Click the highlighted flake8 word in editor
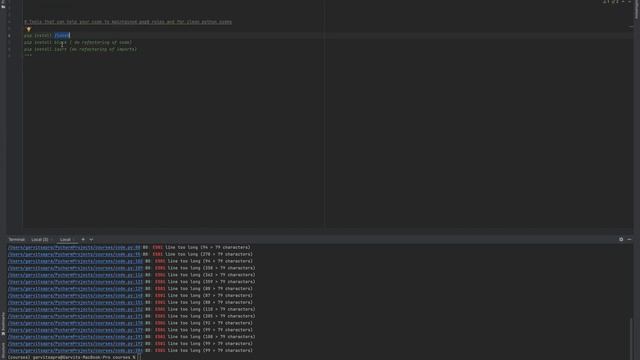This screenshot has height=360, width=640. (62, 36)
